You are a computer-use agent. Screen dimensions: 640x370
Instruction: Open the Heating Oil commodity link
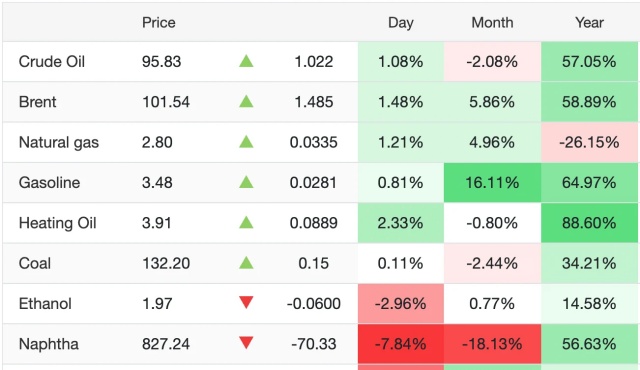click(58, 223)
